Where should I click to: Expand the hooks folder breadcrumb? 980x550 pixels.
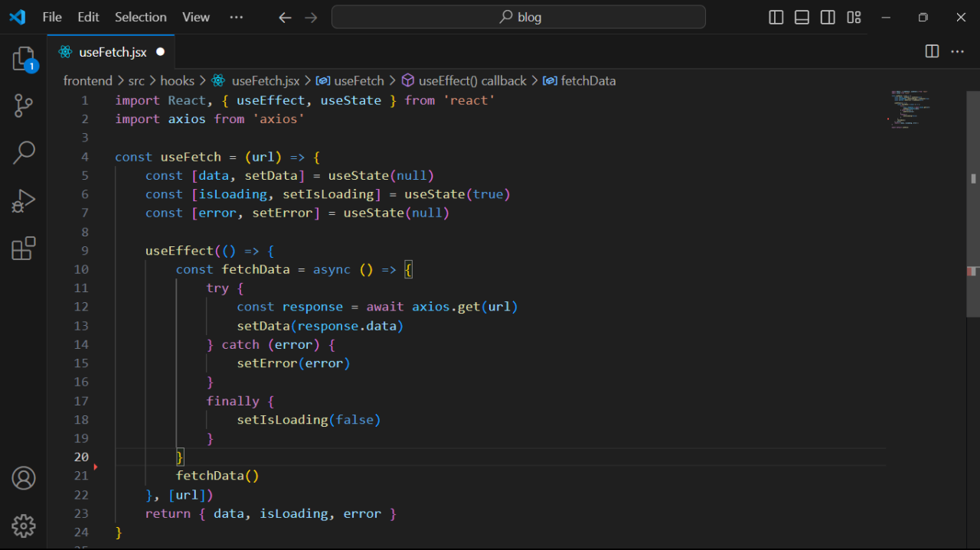point(177,80)
